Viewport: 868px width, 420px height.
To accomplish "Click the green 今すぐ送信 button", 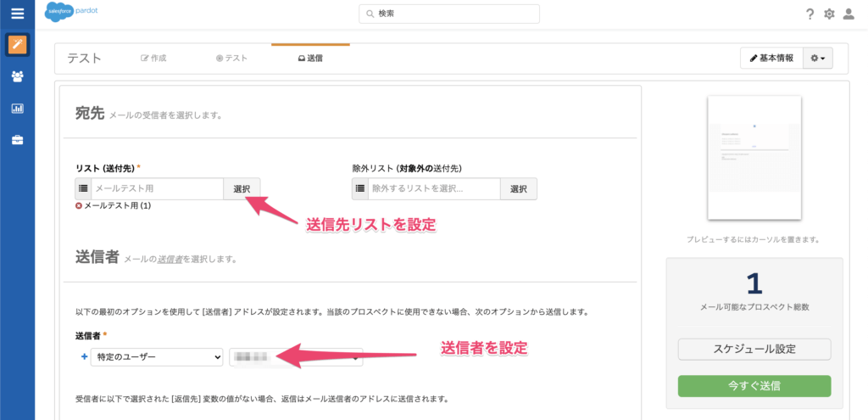I will [754, 386].
